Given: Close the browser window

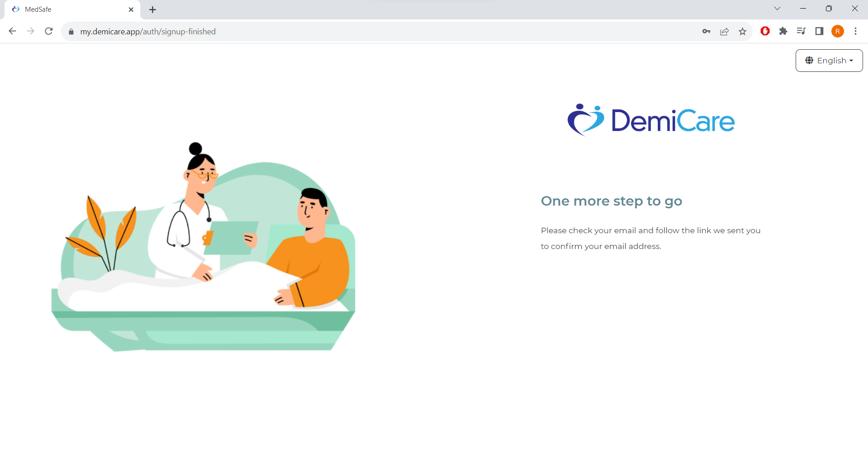Looking at the screenshot, I should pyautogui.click(x=854, y=9).
